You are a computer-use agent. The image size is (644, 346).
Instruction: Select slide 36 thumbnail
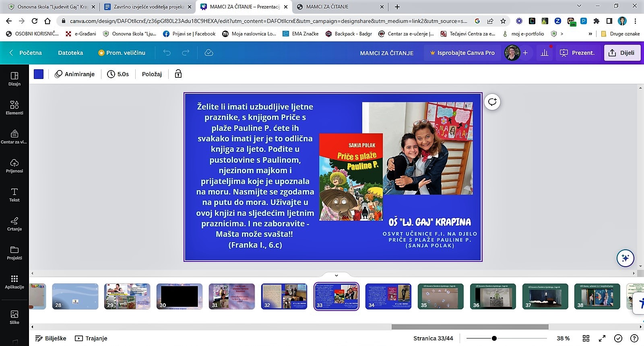point(493,296)
